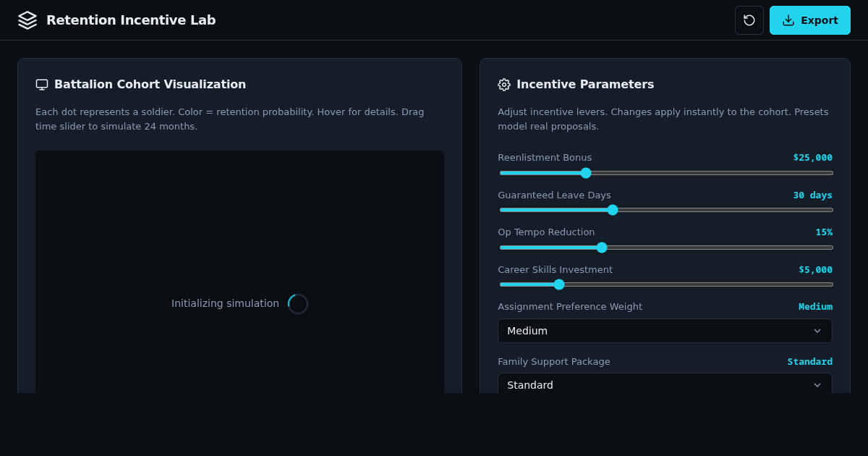Click the Battalion Cohort Visualization heading
The width and height of the screenshot is (868, 456).
pos(150,85)
